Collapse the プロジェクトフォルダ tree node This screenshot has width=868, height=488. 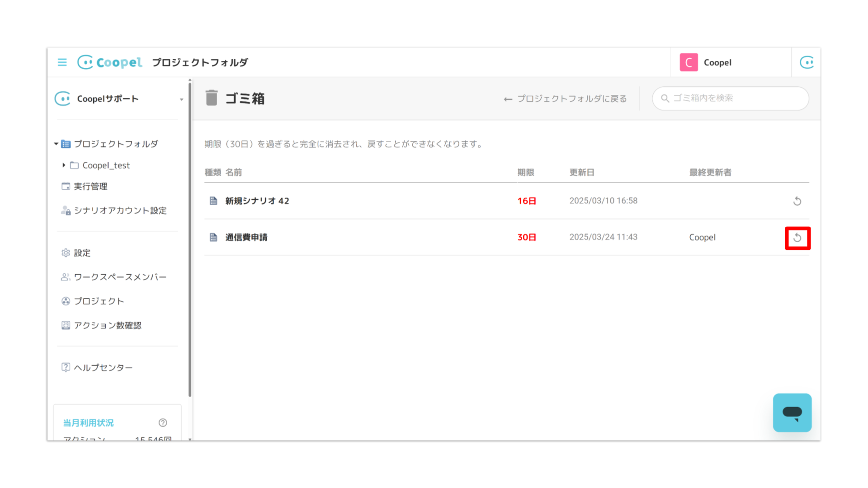pyautogui.click(x=56, y=144)
